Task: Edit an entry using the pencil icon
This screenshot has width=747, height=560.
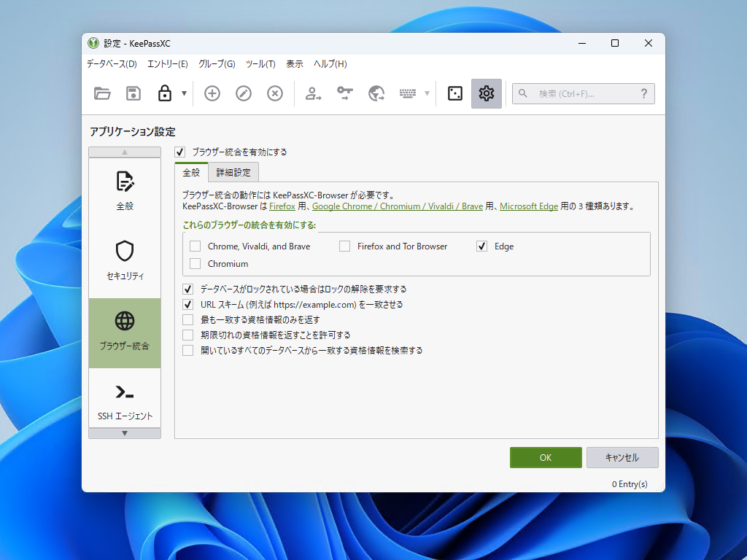Action: coord(243,93)
